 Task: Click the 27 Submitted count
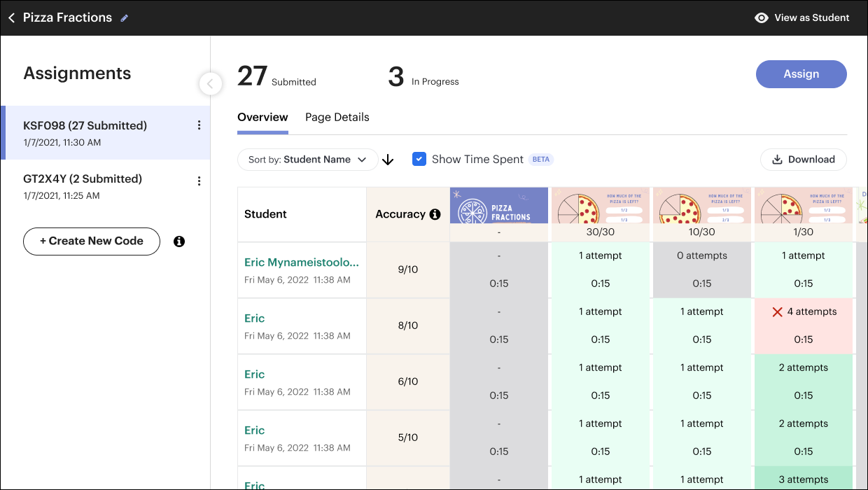(276, 76)
